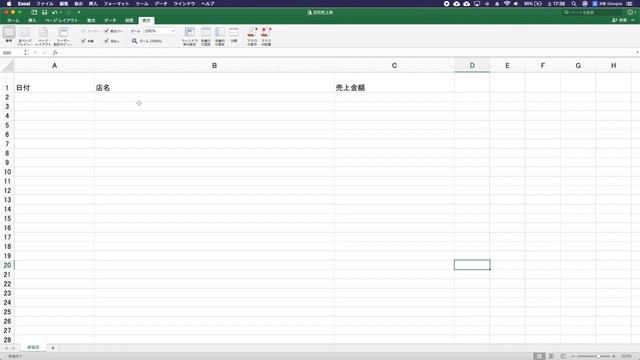640x360 pixels.
Task: Add a new sheet with the plus button
Action: point(53,348)
